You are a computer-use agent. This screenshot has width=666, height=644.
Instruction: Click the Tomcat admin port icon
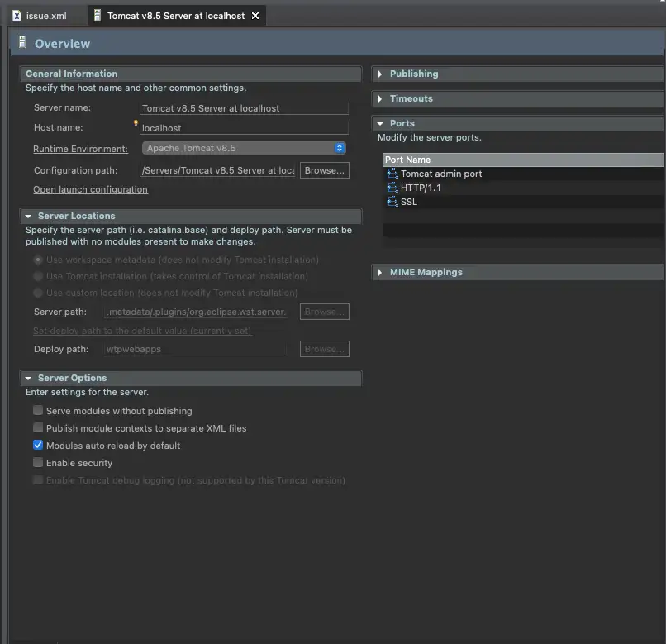392,174
